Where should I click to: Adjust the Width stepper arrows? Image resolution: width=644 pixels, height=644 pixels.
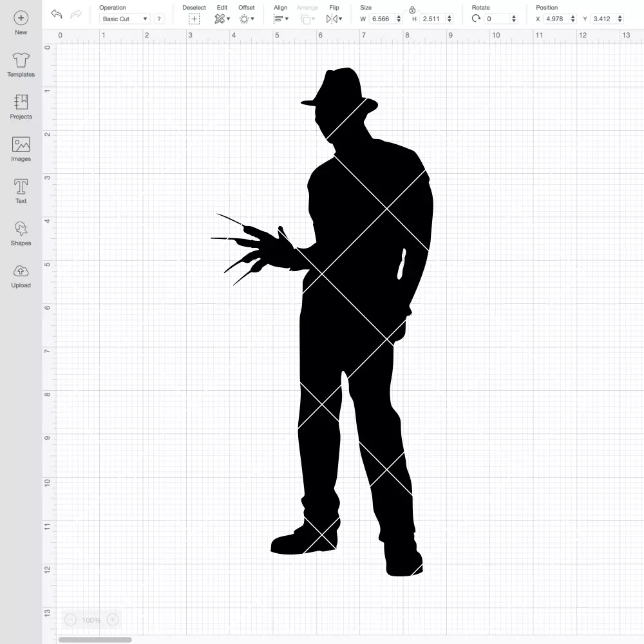tap(399, 19)
